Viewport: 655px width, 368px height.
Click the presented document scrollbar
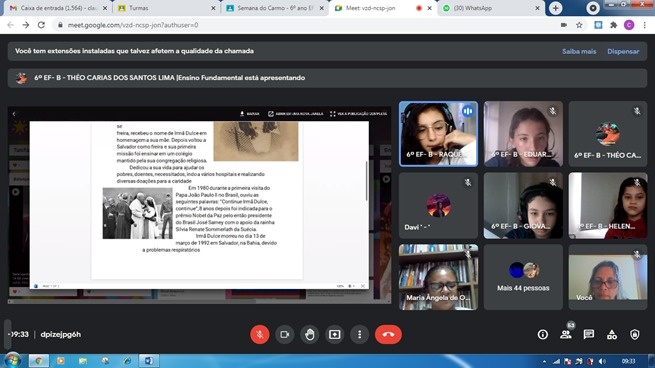pos(367,180)
